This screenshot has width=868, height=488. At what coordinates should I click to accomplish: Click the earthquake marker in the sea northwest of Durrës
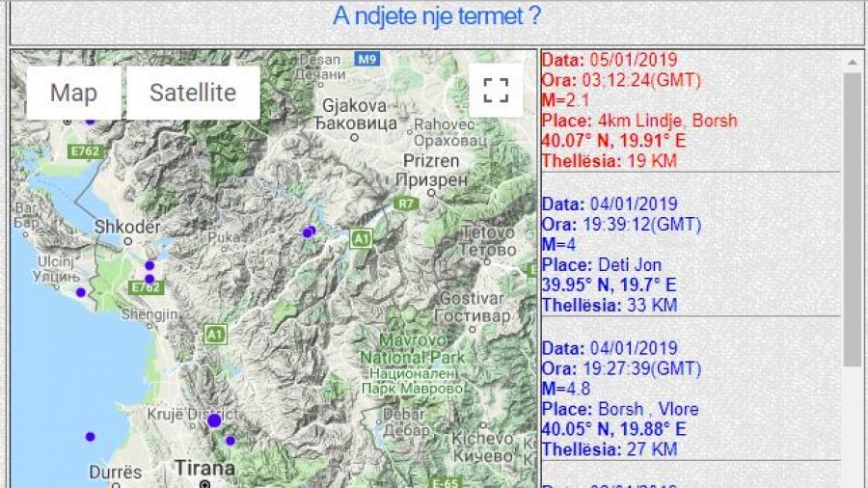pos(90,437)
